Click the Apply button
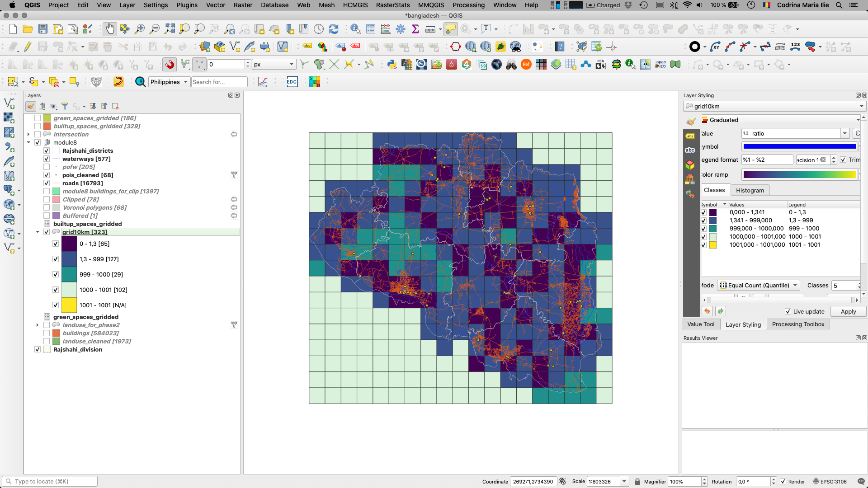Viewport: 868px width, 488px height. click(848, 312)
